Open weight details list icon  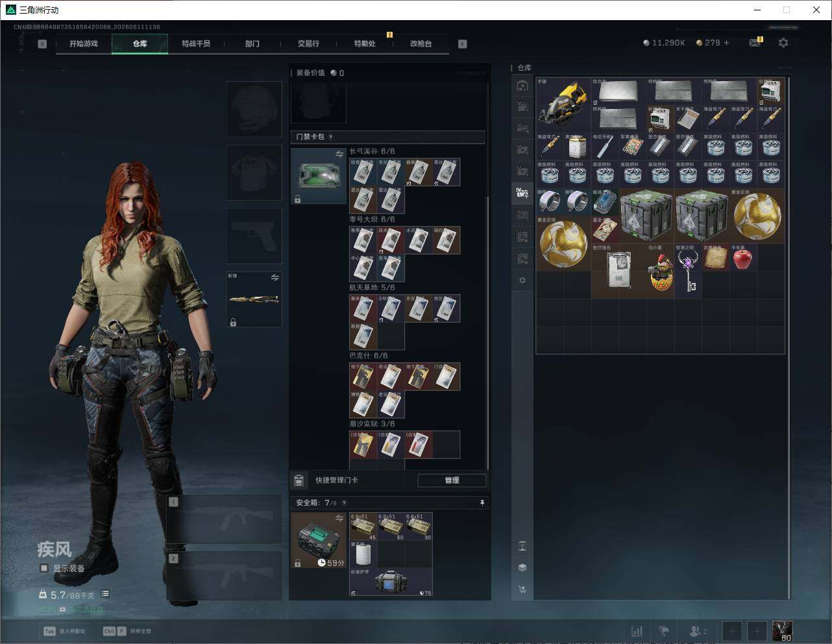[x=105, y=594]
